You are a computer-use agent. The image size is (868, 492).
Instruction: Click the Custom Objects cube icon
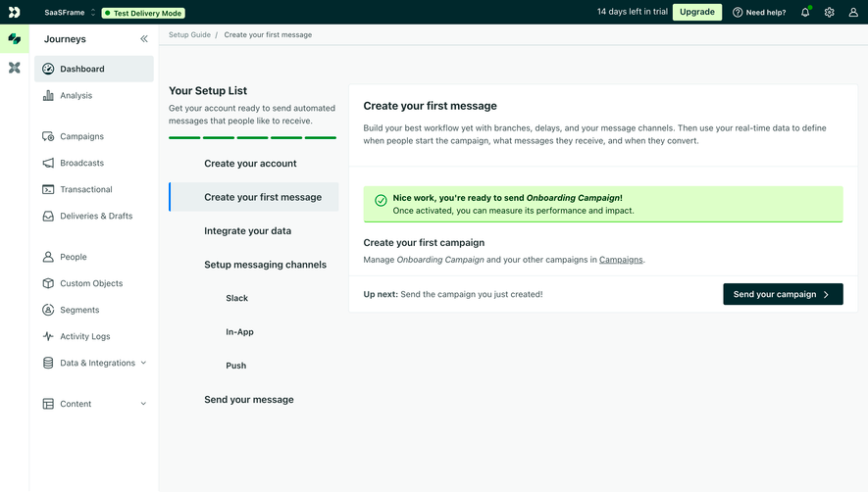[x=48, y=283]
